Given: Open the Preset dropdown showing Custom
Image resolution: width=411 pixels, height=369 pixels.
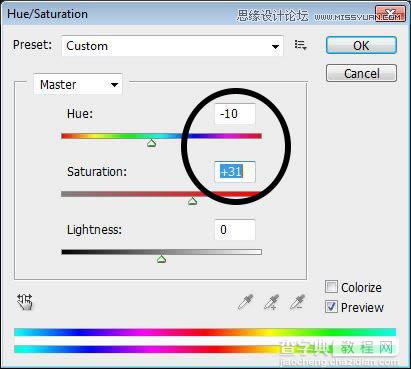Looking at the screenshot, I should click(172, 46).
